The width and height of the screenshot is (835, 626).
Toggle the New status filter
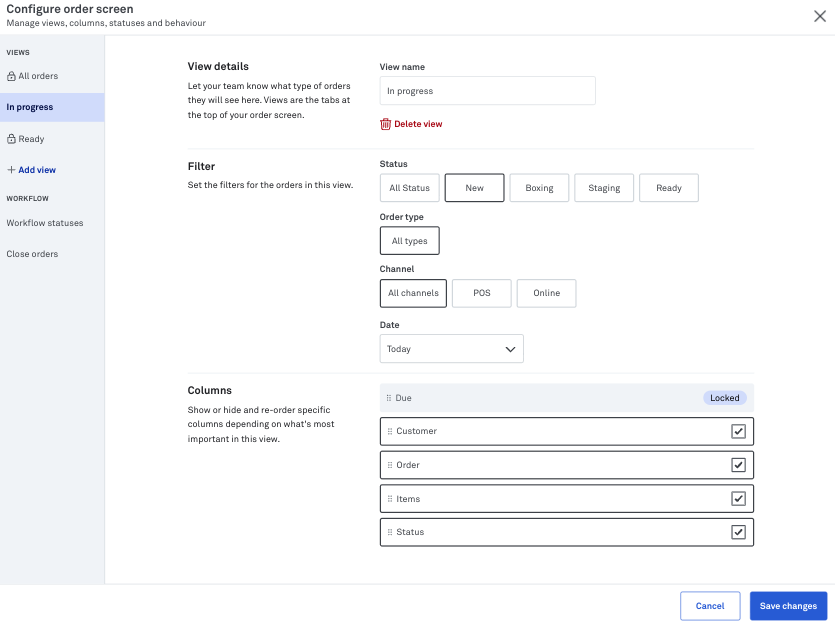click(474, 188)
